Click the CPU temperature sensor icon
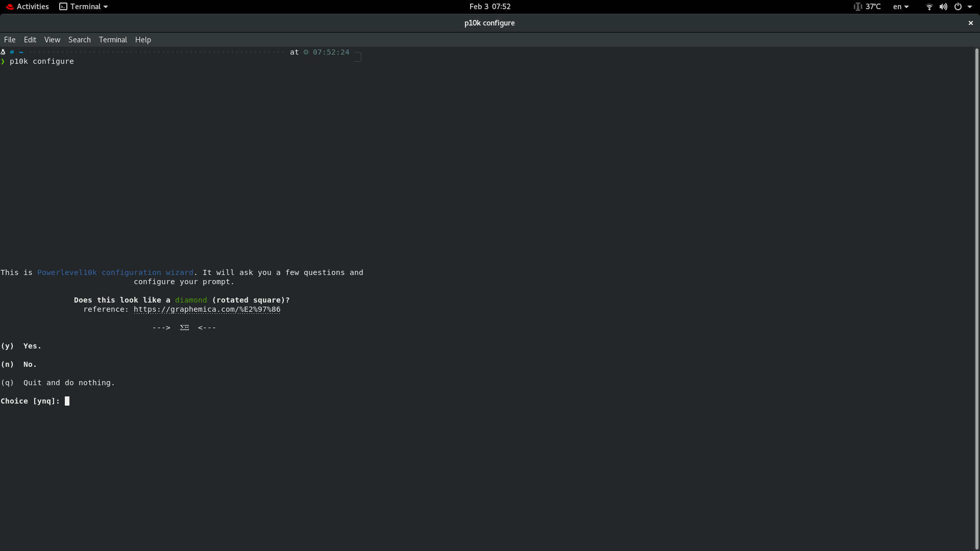Screen dimensions: 980x551 point(857,7)
